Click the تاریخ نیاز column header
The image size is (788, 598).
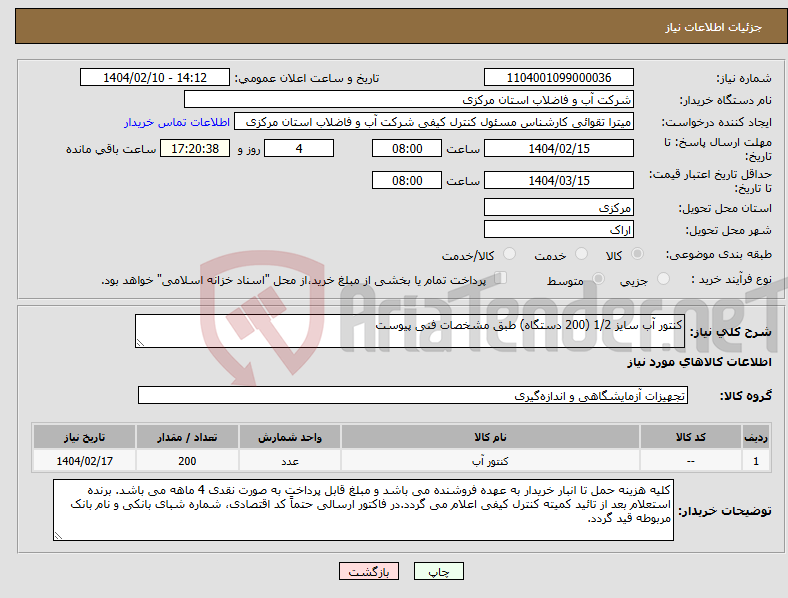(84, 437)
